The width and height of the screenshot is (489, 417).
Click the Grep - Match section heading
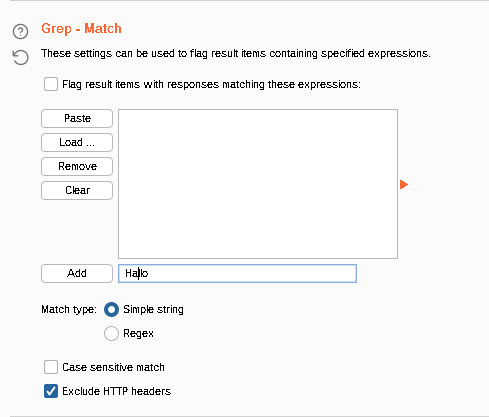(81, 29)
